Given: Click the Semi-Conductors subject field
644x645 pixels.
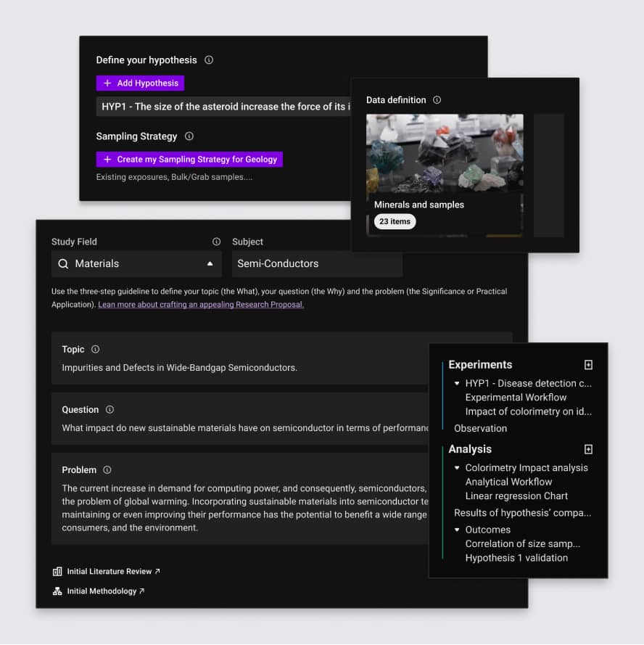Looking at the screenshot, I should (317, 264).
